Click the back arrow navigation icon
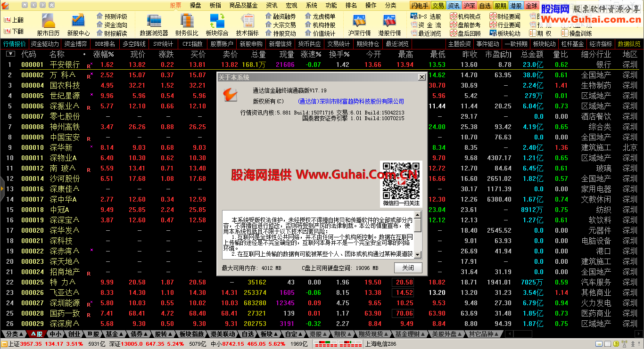The image size is (644, 349). 33,5
